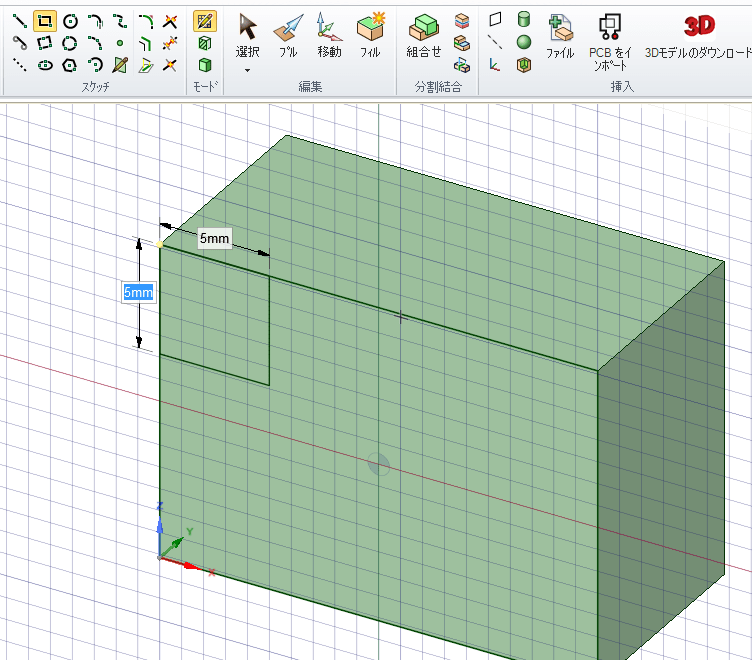The width and height of the screenshot is (752, 660).
Task: Choose the Tangent Arc tool
Action: pos(95,21)
